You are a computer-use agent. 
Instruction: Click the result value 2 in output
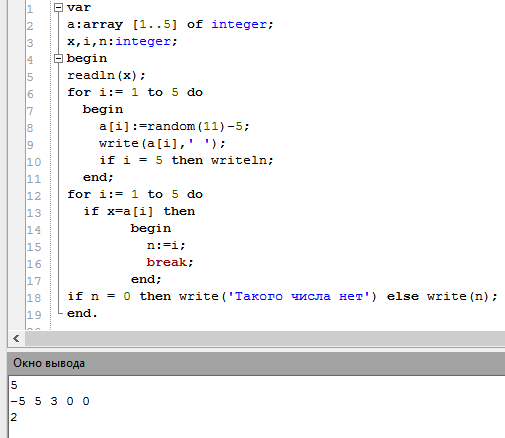pyautogui.click(x=14, y=417)
